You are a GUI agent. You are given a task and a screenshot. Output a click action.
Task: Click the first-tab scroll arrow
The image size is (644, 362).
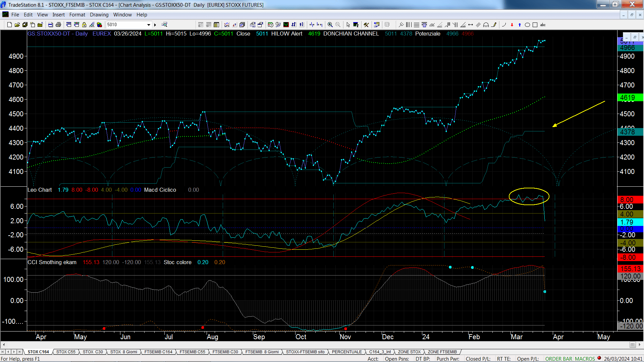3,352
